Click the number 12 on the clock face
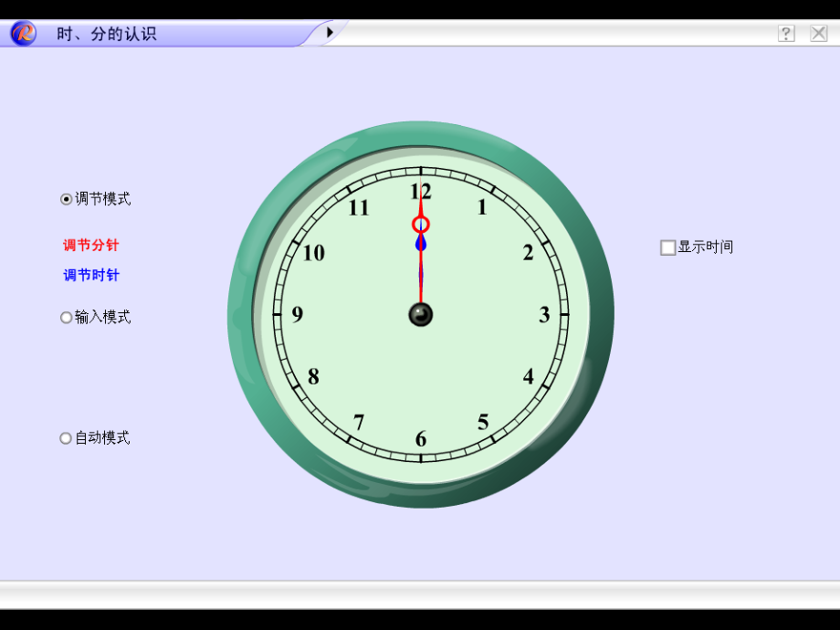 [x=421, y=192]
